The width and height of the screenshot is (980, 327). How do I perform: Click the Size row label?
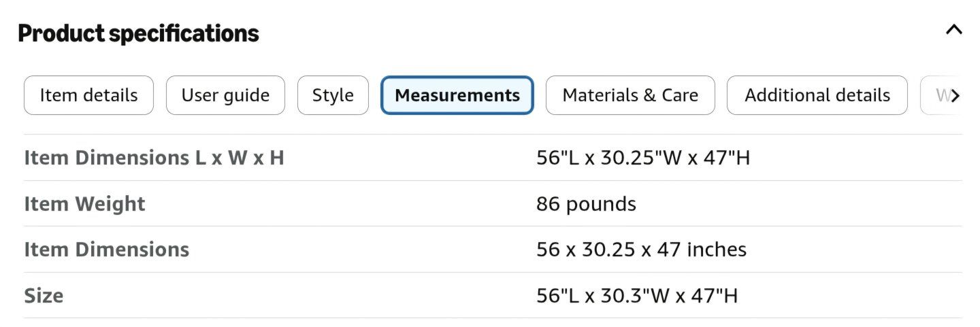pyautogui.click(x=44, y=296)
